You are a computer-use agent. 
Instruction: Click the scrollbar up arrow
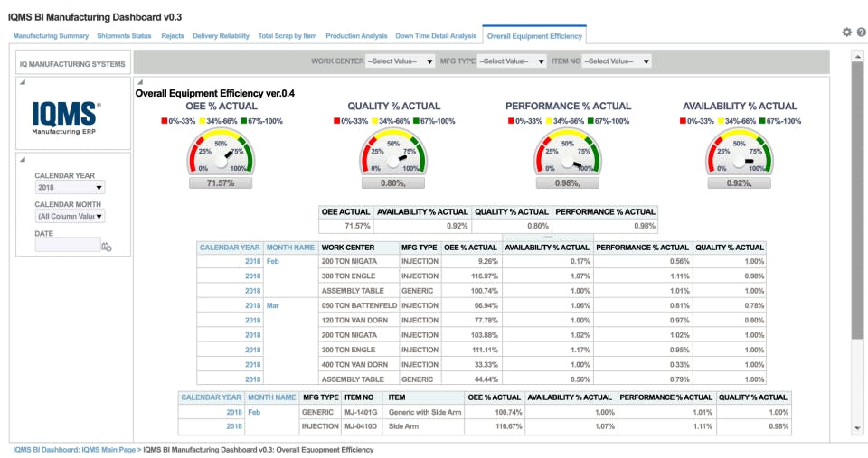tap(857, 56)
